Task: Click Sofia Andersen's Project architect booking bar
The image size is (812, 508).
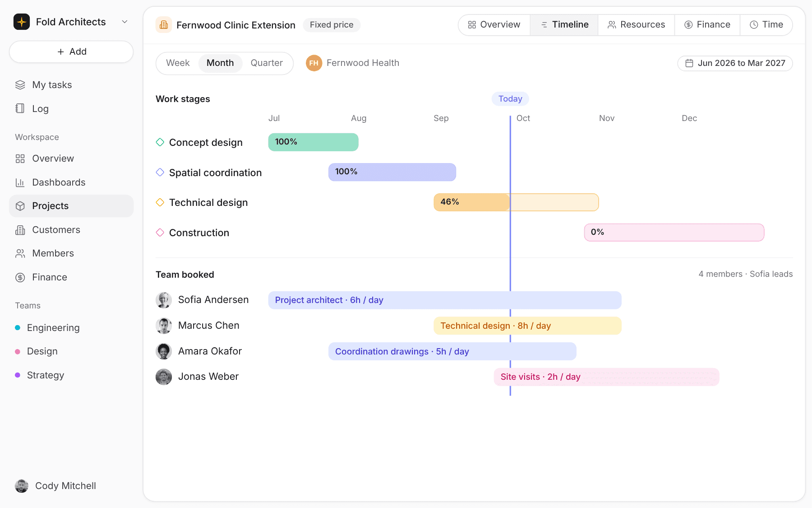Action: 445,300
